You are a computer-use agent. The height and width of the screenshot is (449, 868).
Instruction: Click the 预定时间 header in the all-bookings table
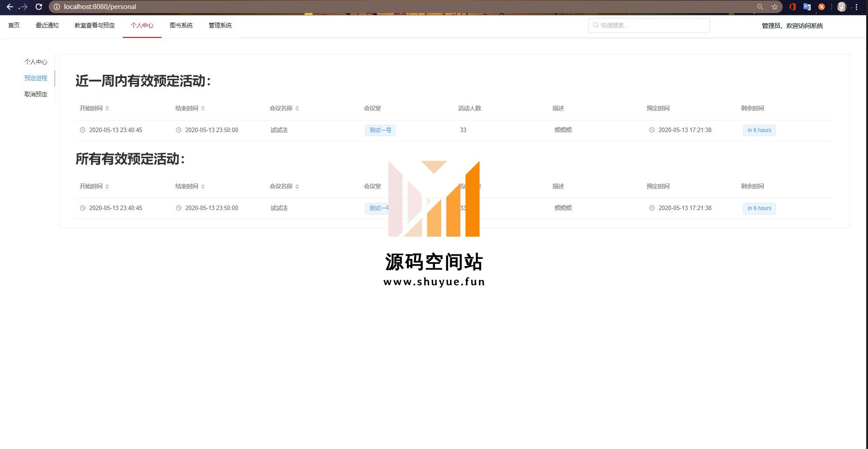pyautogui.click(x=658, y=186)
